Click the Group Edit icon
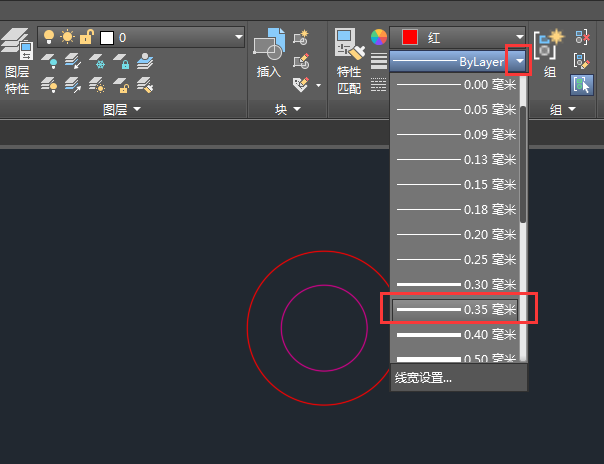 coord(582,61)
